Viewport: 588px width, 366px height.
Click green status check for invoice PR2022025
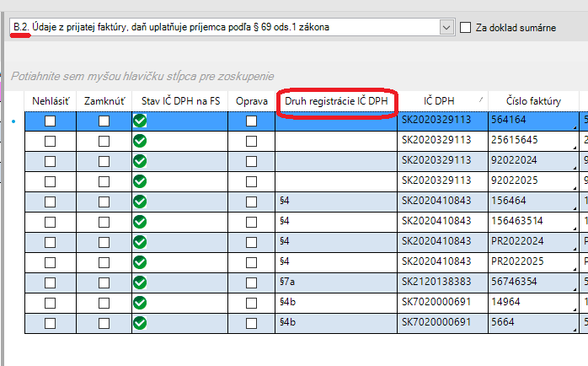point(140,263)
